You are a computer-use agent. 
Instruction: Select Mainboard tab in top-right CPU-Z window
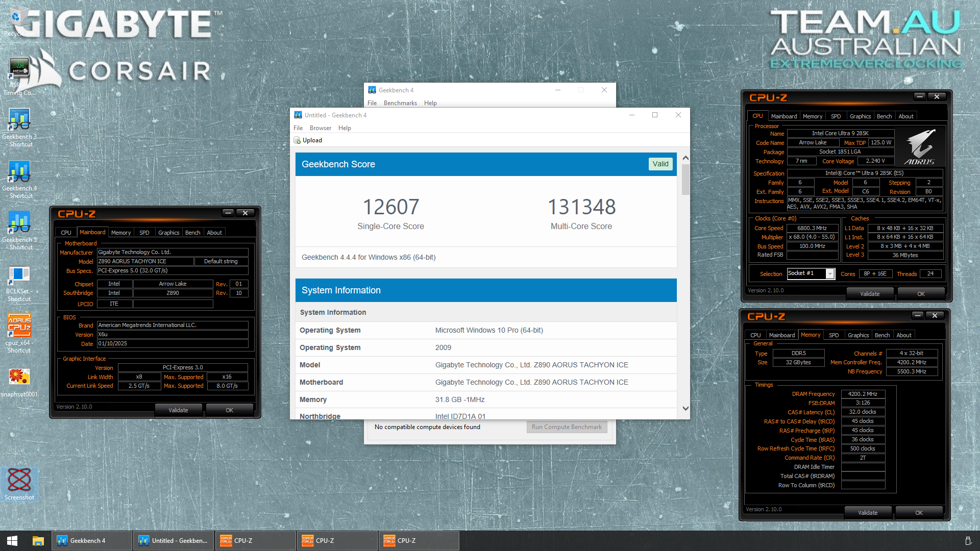point(784,116)
